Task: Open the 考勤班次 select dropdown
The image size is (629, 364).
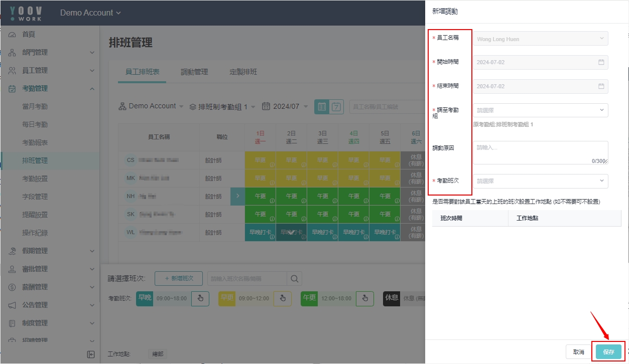Action: click(x=540, y=181)
